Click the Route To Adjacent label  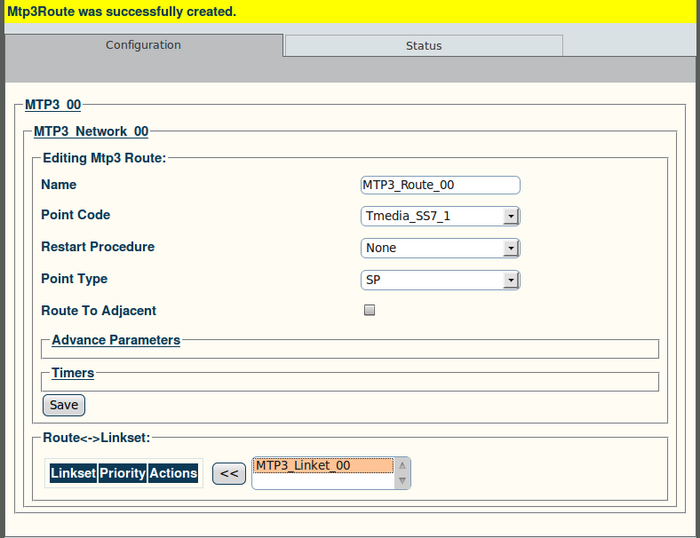[x=99, y=310]
